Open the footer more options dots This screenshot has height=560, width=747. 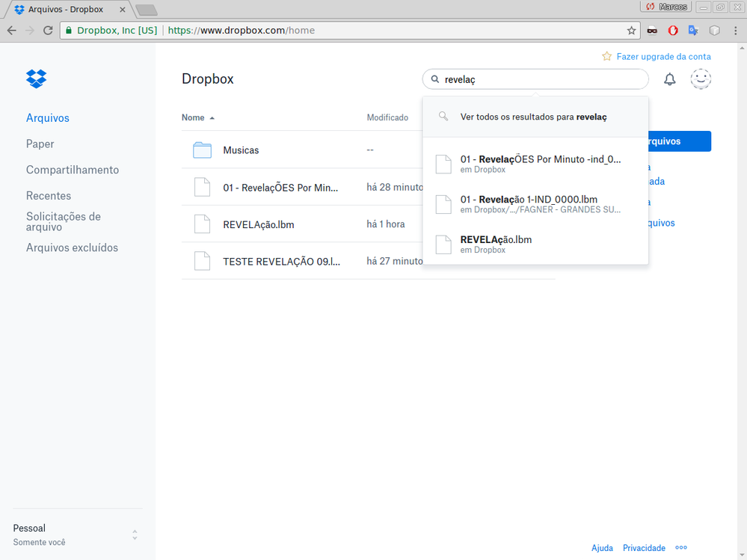click(x=680, y=547)
